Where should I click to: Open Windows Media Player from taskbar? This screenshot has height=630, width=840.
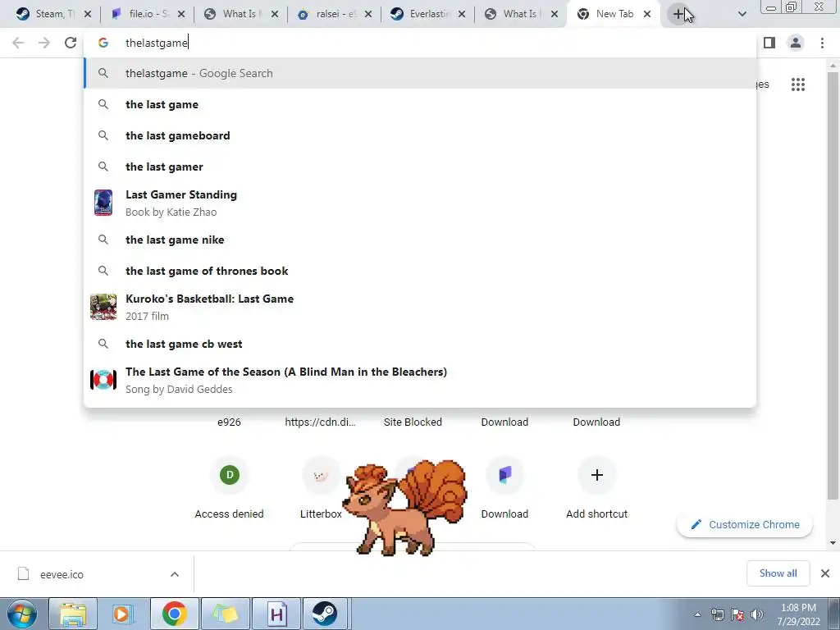(124, 614)
